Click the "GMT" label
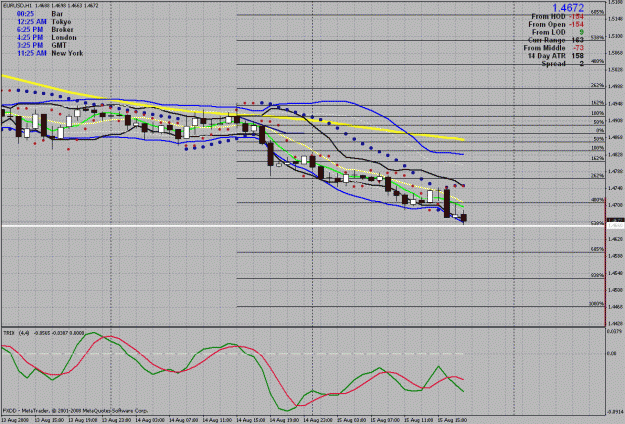The width and height of the screenshot is (625, 424). [59, 45]
